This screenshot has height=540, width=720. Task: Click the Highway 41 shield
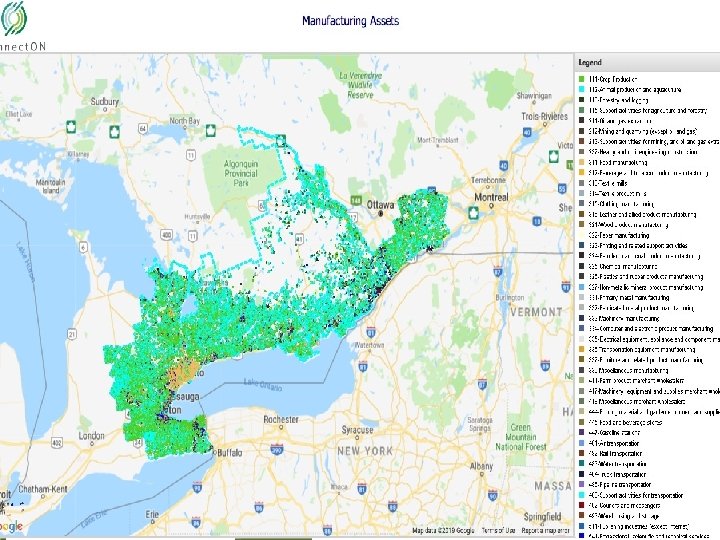pos(299,238)
